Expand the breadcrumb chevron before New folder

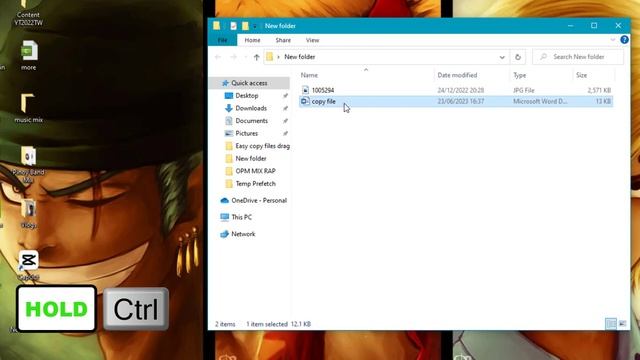278,57
